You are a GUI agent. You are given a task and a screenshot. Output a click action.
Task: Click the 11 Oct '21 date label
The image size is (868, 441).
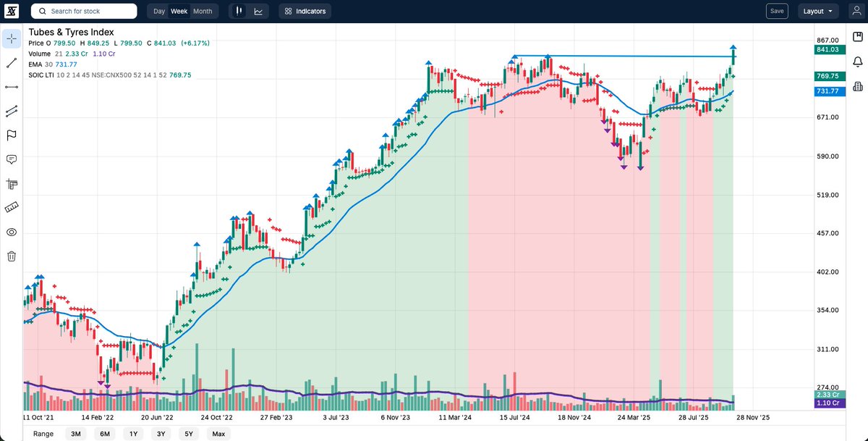(x=38, y=418)
